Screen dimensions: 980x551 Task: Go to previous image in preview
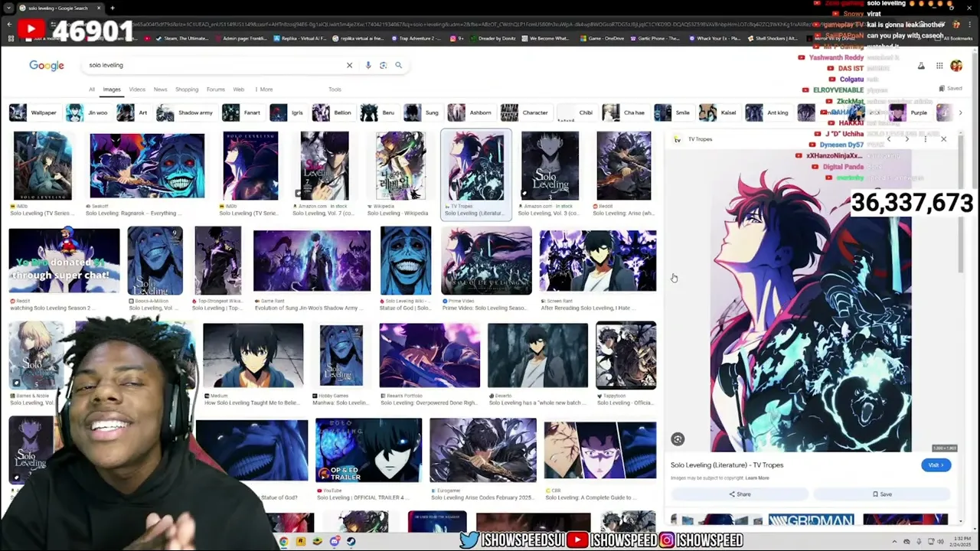click(x=888, y=139)
